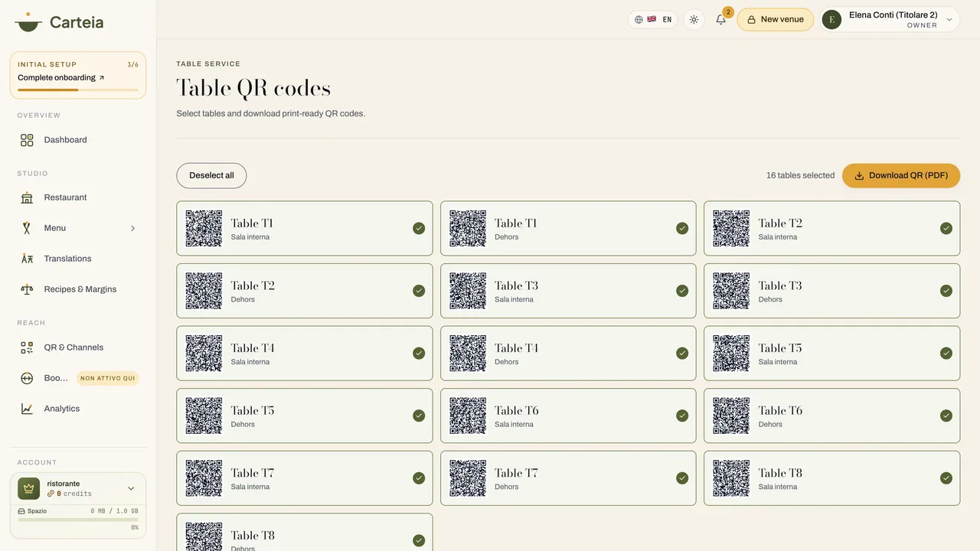980x551 pixels.
Task: Open the Complete onboarding link
Action: (x=61, y=77)
